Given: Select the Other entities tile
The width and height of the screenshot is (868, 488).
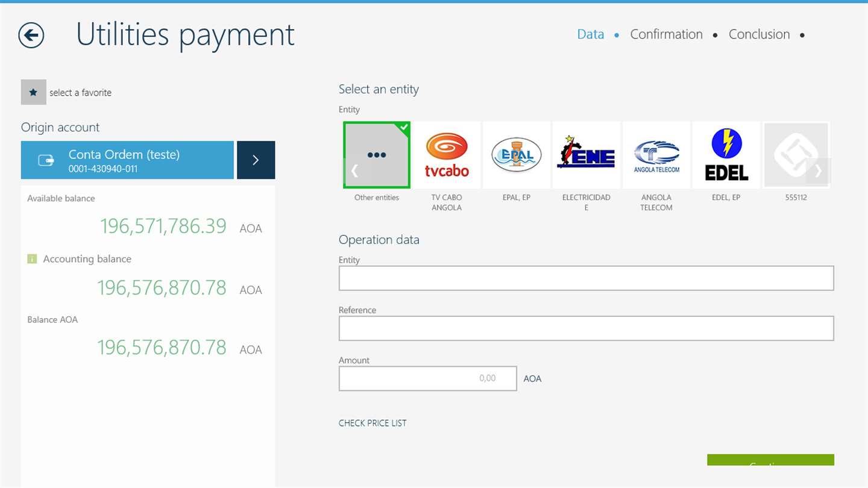Looking at the screenshot, I should pos(377,155).
